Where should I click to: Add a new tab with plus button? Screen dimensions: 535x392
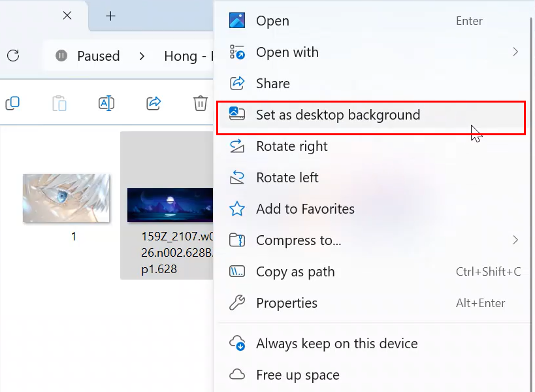tap(110, 16)
